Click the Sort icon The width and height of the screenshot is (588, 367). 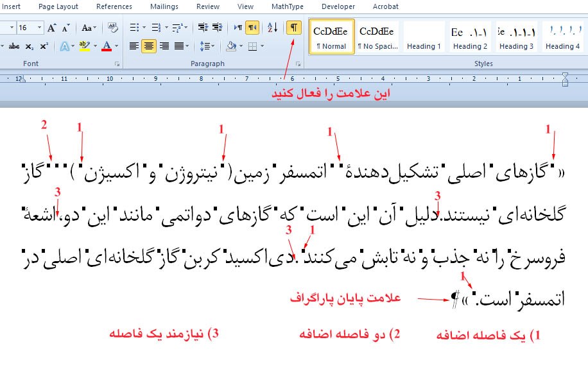coord(272,28)
